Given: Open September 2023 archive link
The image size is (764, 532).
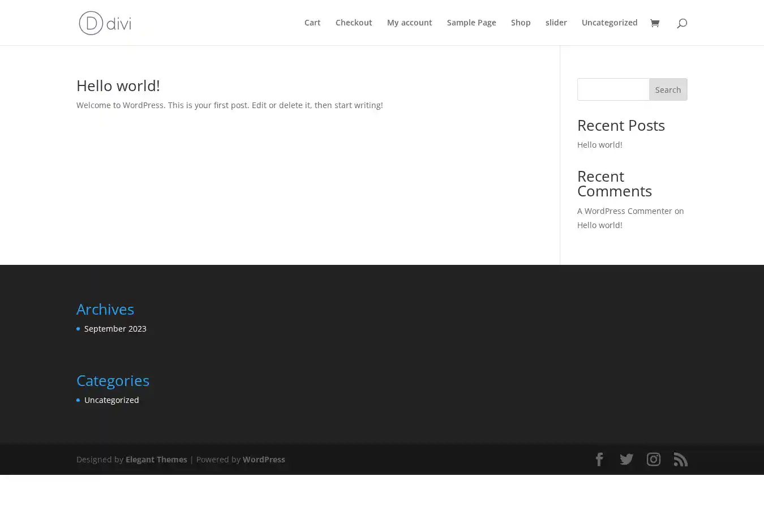Looking at the screenshot, I should [115, 329].
